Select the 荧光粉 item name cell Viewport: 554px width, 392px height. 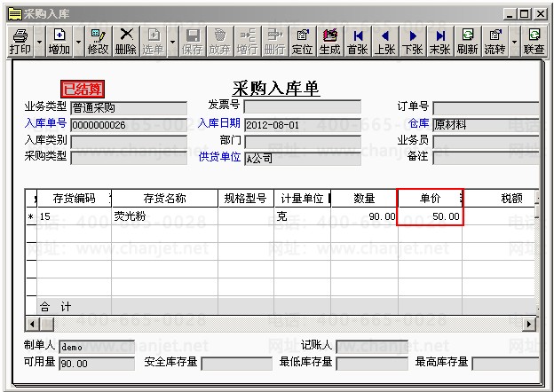click(x=164, y=216)
